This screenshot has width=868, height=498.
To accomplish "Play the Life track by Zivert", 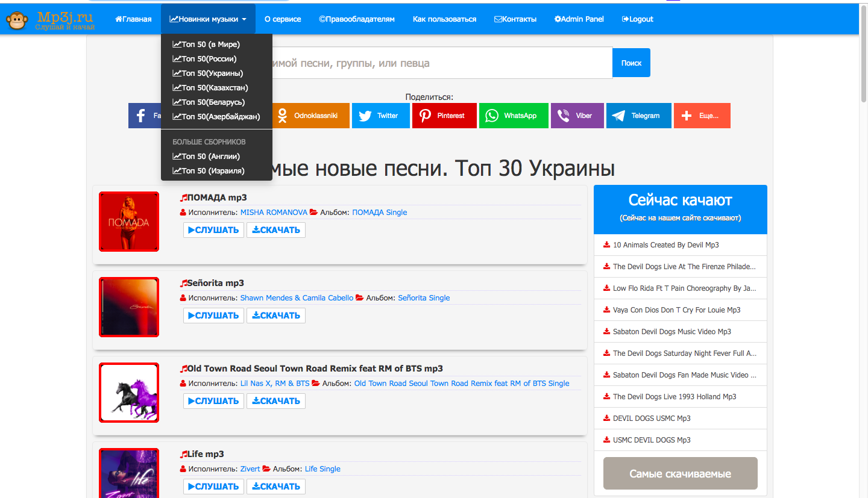I will click(x=213, y=487).
